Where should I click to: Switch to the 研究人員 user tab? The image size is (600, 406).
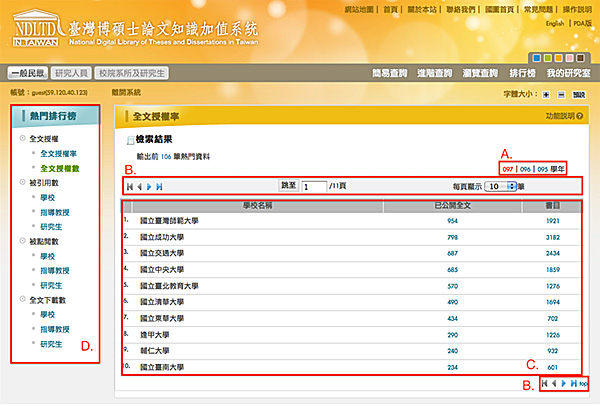click(x=71, y=73)
